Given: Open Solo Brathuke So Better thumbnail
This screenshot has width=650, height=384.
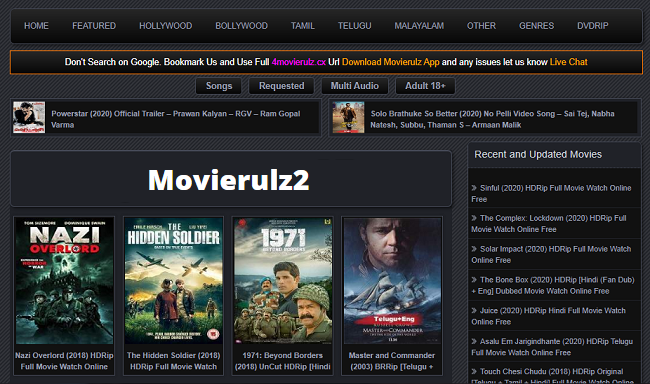Looking at the screenshot, I should (x=348, y=117).
